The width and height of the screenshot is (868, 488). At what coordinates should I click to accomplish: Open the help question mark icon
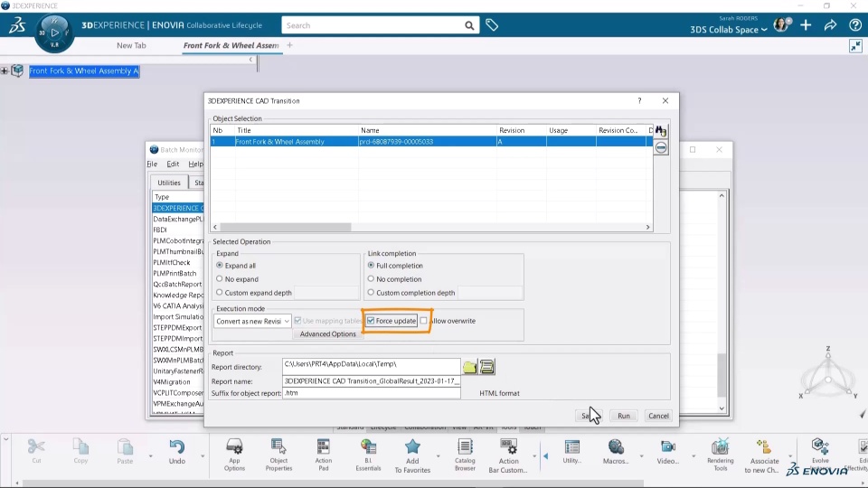(x=854, y=25)
